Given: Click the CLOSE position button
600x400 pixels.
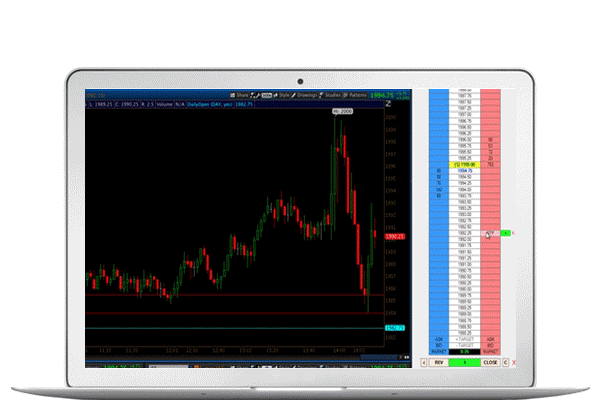Looking at the screenshot, I should [x=490, y=363].
